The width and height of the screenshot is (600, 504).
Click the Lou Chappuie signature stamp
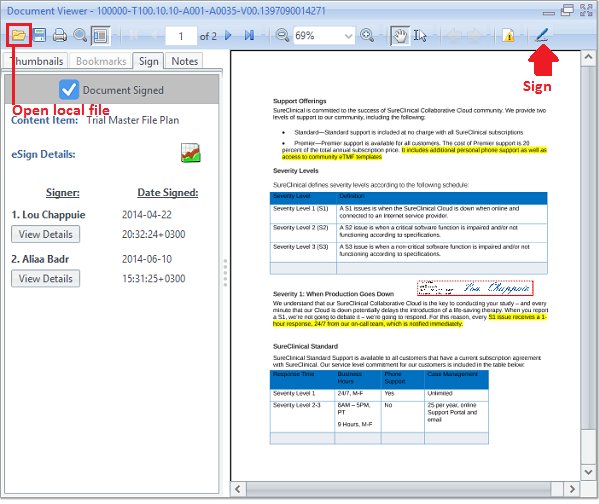475,288
